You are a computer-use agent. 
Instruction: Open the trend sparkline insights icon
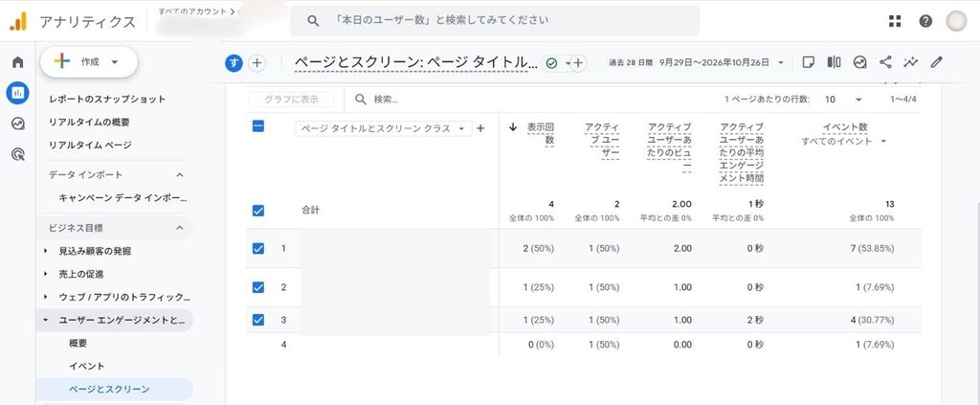[911, 62]
